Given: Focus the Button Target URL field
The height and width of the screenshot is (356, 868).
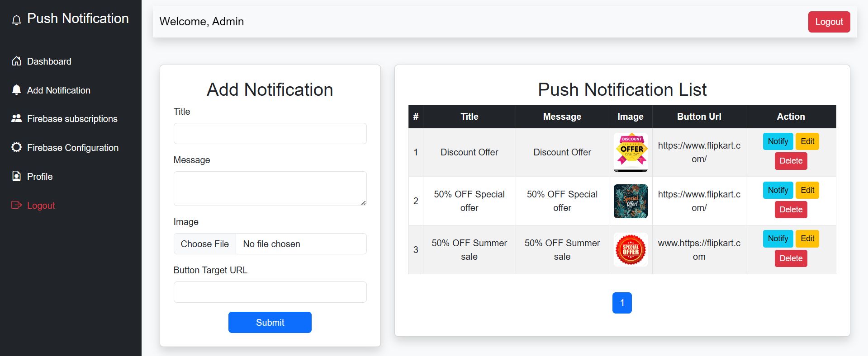Looking at the screenshot, I should pos(270,292).
